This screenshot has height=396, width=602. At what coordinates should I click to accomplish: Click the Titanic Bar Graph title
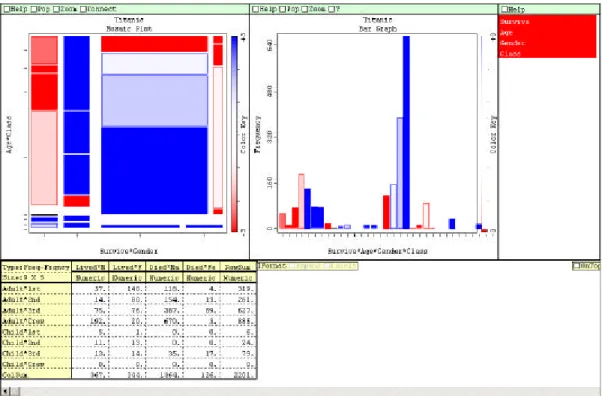378,24
